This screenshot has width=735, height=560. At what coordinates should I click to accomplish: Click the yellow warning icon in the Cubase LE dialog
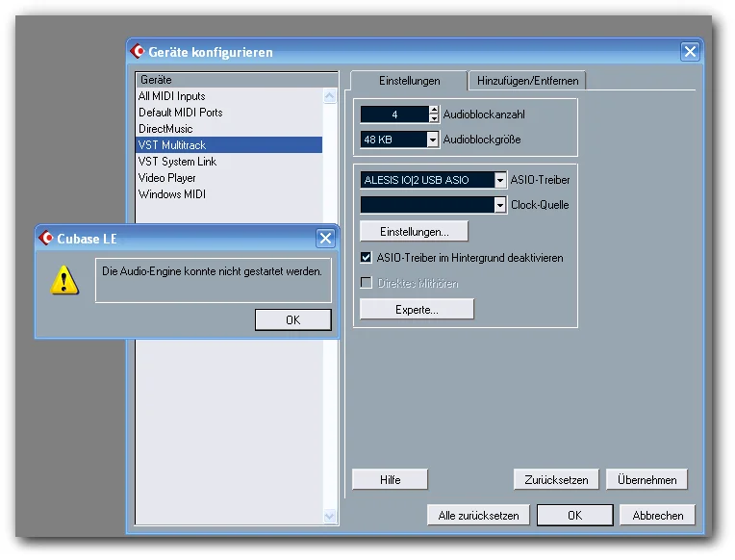pyautogui.click(x=64, y=280)
